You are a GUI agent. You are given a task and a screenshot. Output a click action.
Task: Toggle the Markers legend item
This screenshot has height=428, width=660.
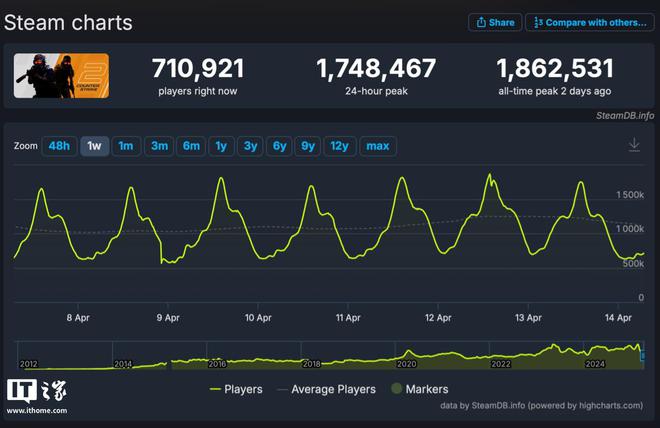coord(420,389)
